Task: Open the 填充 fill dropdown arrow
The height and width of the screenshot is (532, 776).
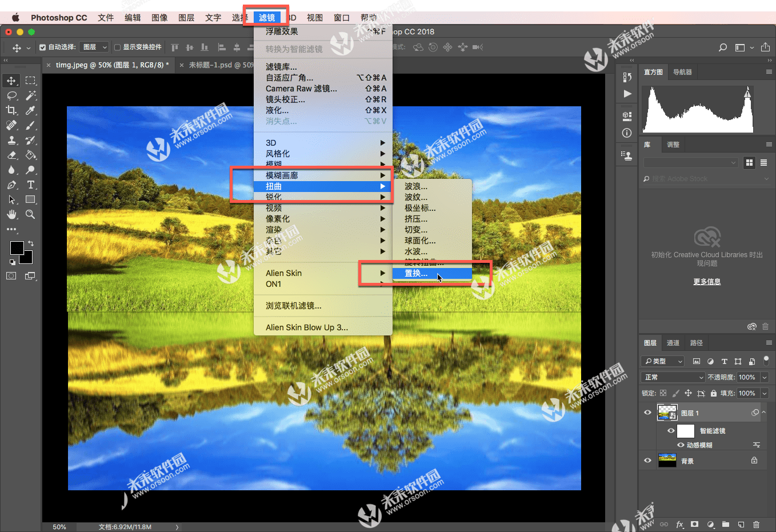Action: tap(765, 393)
